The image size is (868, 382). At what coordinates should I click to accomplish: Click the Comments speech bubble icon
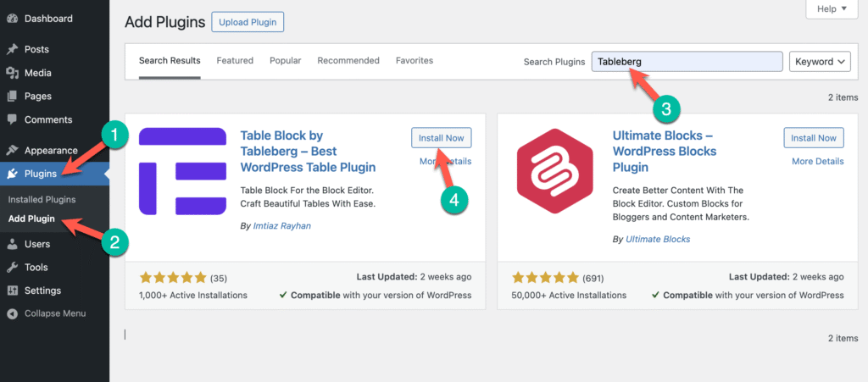[12, 119]
